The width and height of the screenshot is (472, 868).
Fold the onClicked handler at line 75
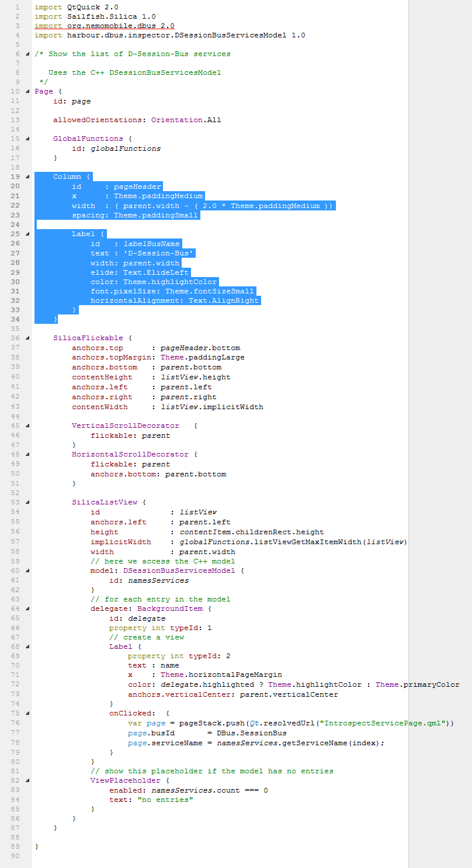click(27, 713)
